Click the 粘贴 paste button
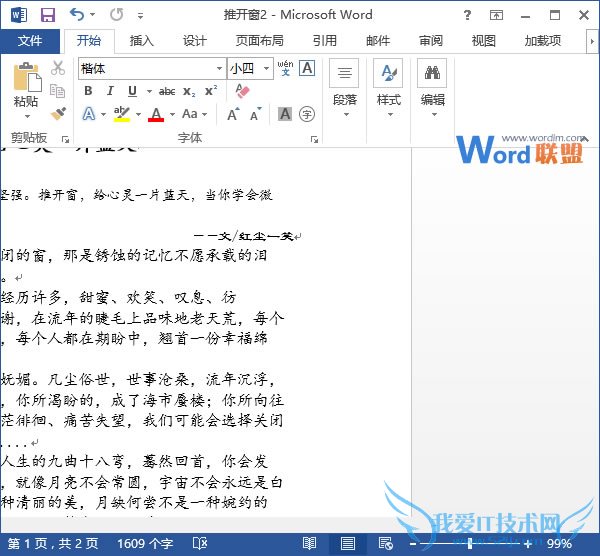This screenshot has height=556, width=600. coord(26,87)
